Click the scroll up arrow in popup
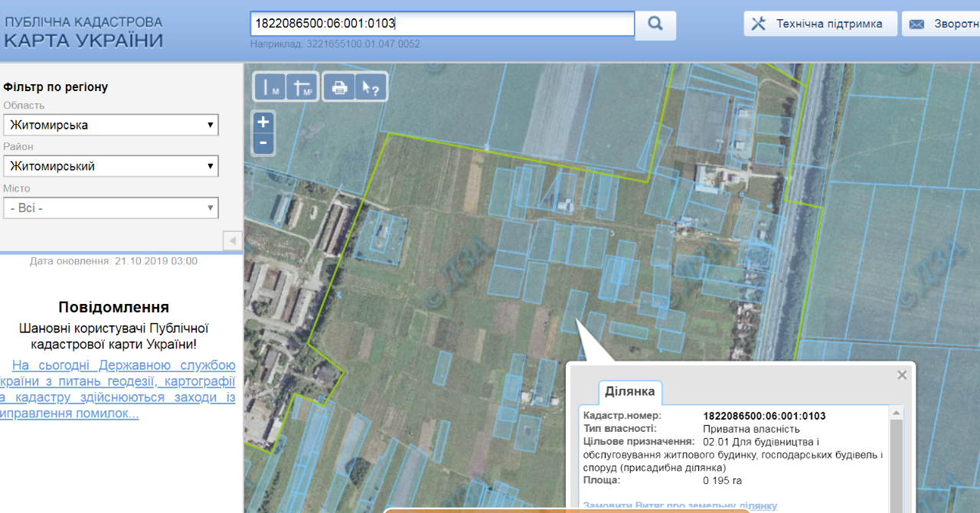The width and height of the screenshot is (980, 513). click(896, 413)
